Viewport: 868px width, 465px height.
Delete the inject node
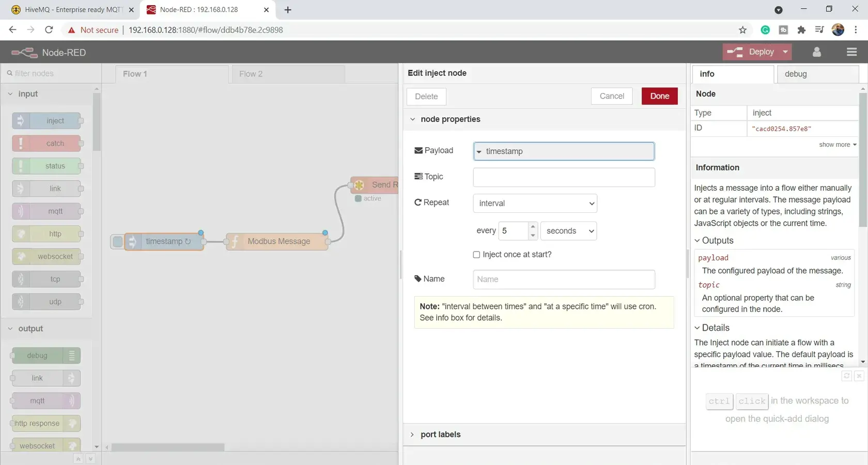click(x=426, y=97)
